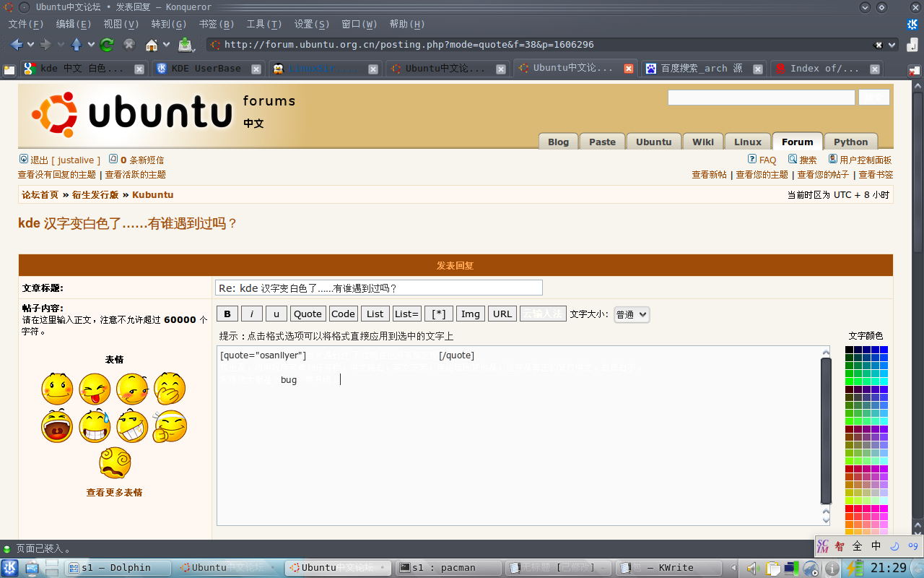
Task: Reload the page with the green refresh icon
Action: tap(107, 45)
